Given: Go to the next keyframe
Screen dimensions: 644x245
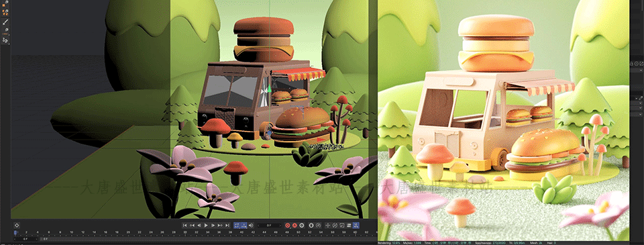Looking at the screenshot, I should (220, 226).
